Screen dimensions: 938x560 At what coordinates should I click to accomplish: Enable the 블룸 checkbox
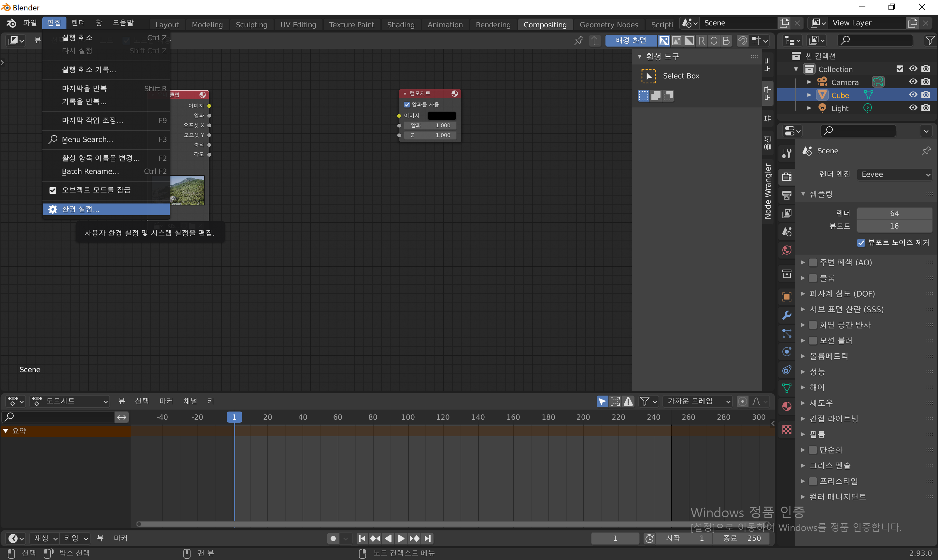(x=813, y=278)
